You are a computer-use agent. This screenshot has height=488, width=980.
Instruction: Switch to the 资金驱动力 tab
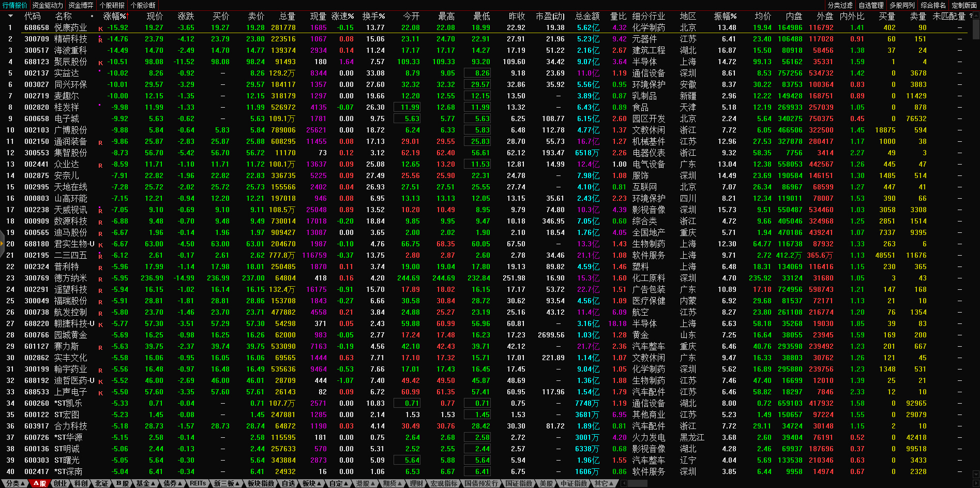click(x=47, y=5)
